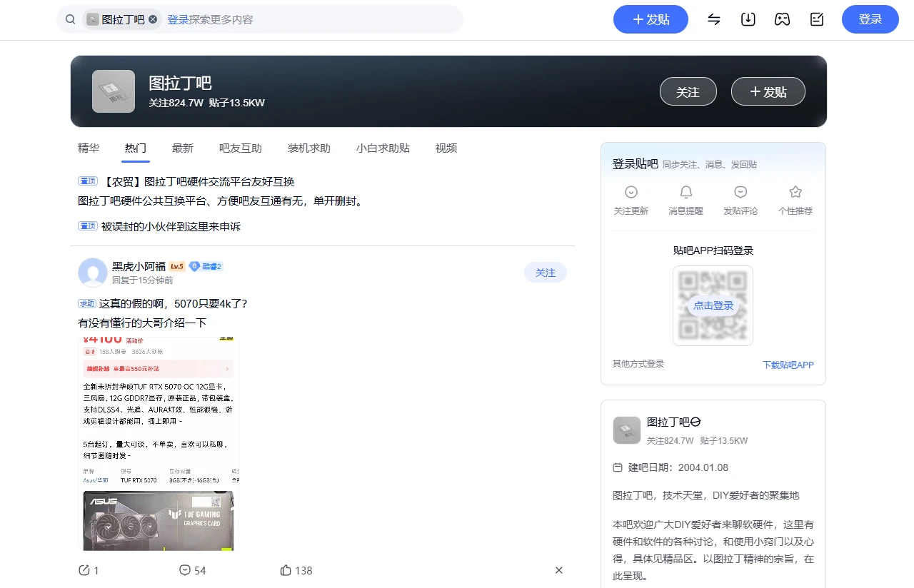Open the game controller icon
The width and height of the screenshot is (914, 588).
click(x=783, y=19)
